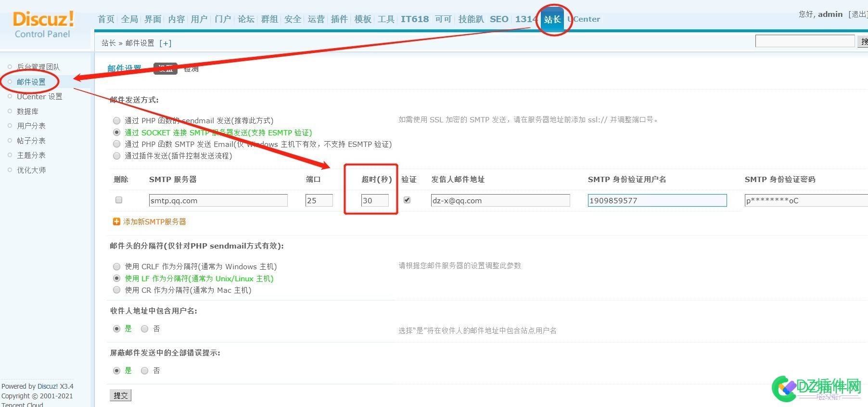
Task: Open 优化大师 in sidebar
Action: [31, 170]
